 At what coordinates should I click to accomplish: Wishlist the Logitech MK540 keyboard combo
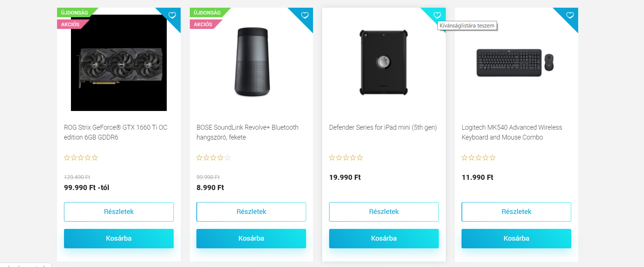pos(570,15)
